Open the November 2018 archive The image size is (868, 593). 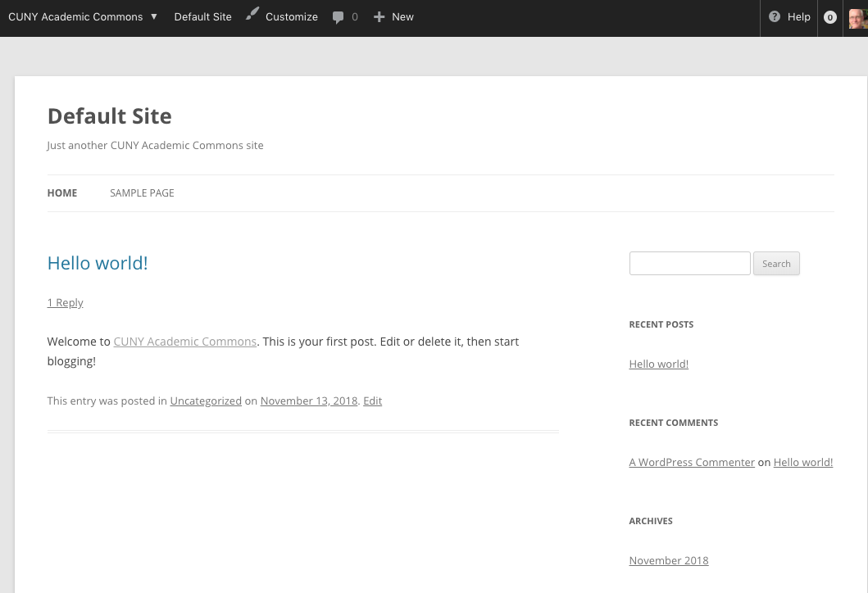[668, 560]
